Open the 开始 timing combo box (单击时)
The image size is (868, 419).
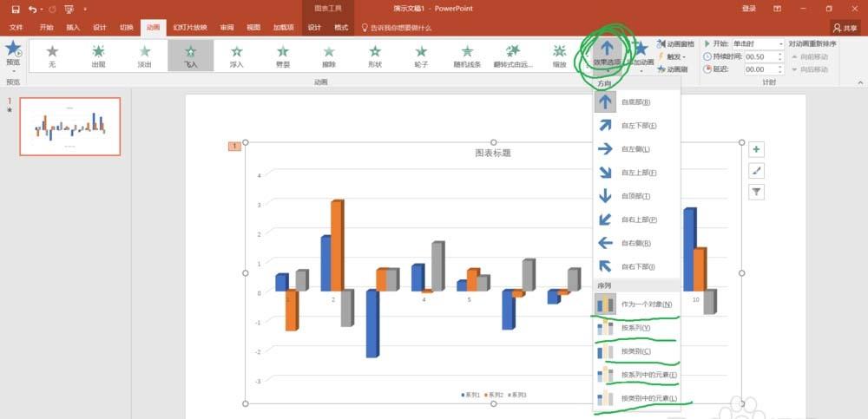(758, 43)
